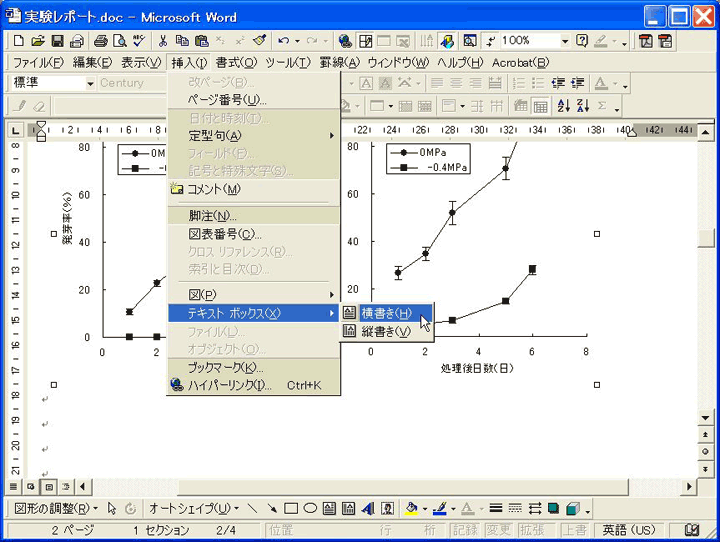Screen dimensions: 720x542
Task: Click the fill color paint bucket
Action: click(x=412, y=508)
